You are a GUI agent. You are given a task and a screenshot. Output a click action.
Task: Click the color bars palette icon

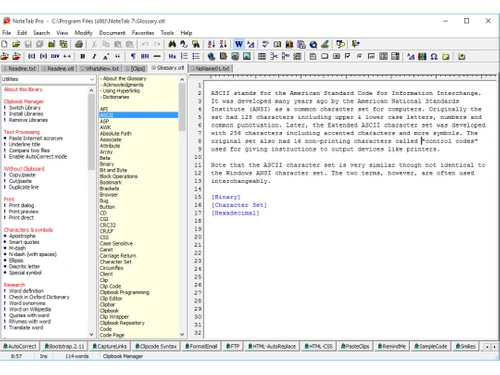(422, 56)
